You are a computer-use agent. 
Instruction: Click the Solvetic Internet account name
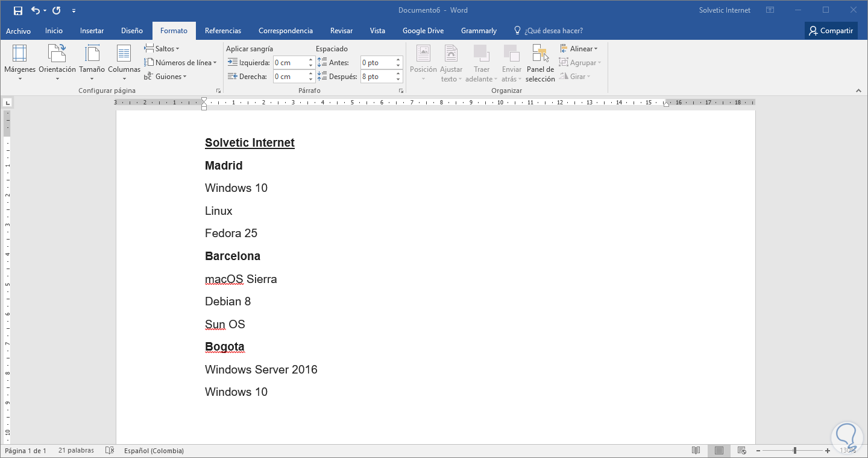pyautogui.click(x=725, y=10)
